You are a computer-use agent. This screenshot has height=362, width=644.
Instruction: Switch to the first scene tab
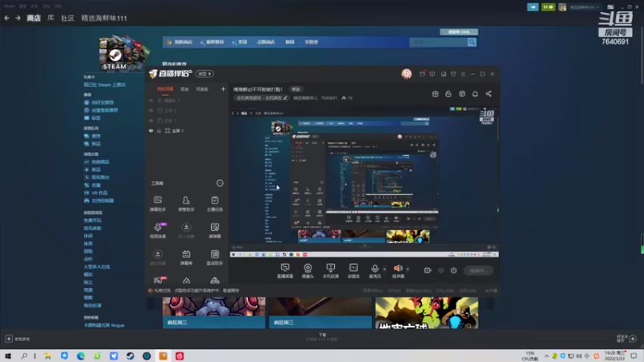tap(165, 89)
